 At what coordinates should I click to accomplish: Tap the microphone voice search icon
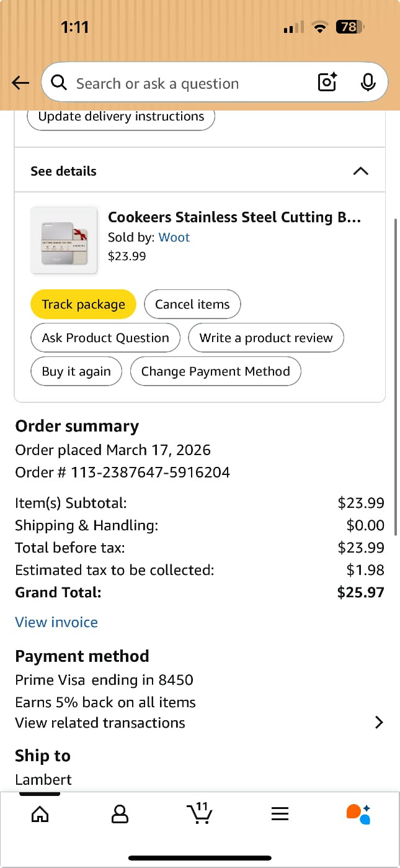click(x=368, y=83)
